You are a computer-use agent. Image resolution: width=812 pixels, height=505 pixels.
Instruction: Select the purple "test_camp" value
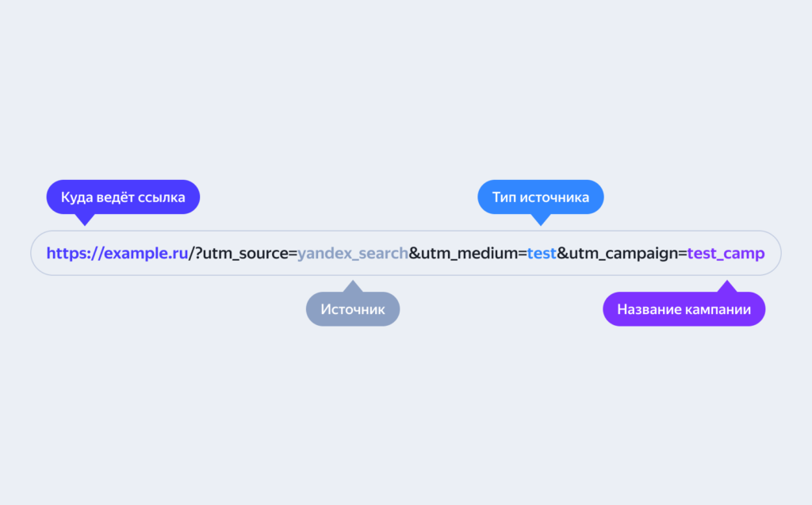point(726,254)
